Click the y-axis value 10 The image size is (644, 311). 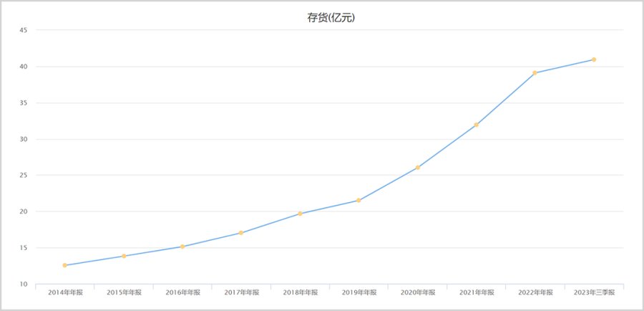point(24,284)
